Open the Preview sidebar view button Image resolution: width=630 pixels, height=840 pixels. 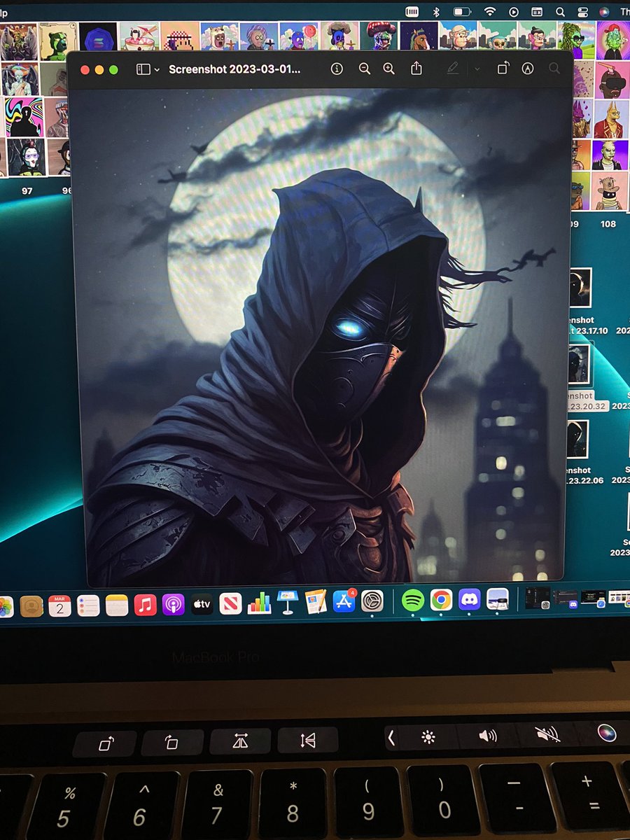point(143,69)
